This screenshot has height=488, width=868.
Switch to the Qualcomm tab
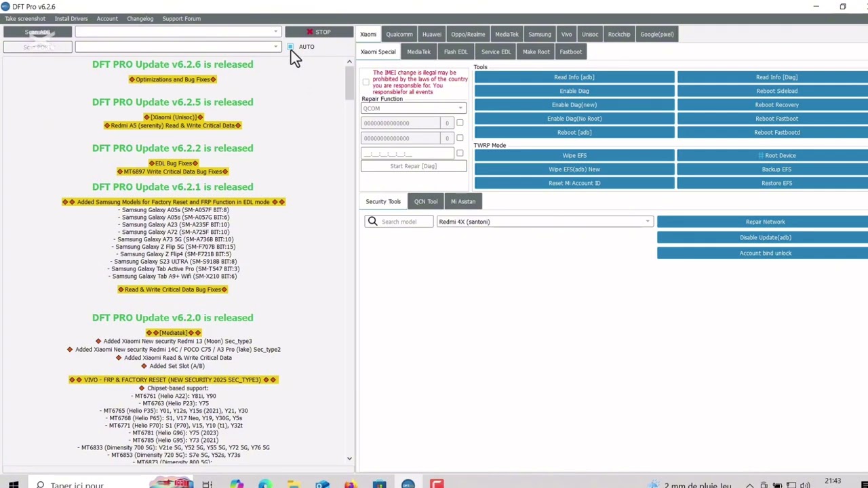tap(399, 34)
